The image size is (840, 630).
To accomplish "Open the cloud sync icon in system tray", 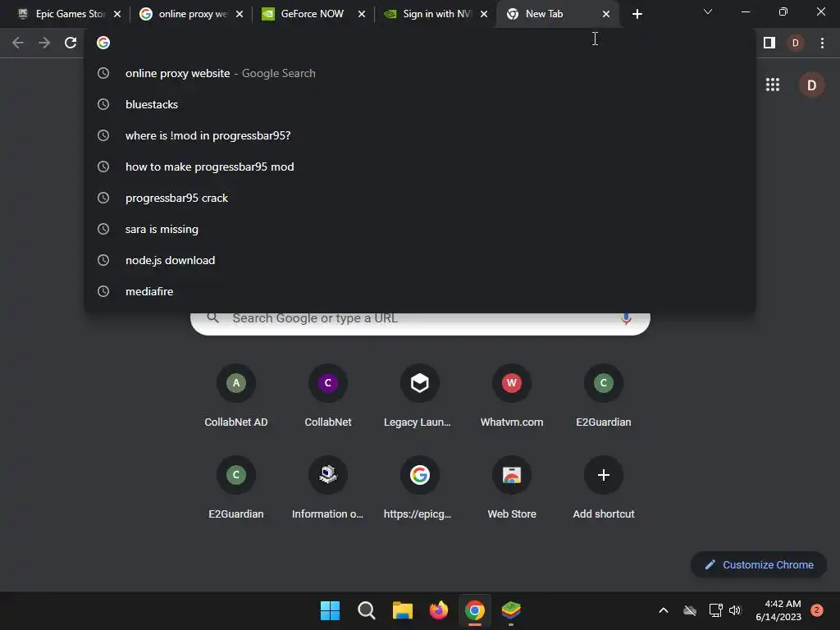I will click(x=689, y=610).
